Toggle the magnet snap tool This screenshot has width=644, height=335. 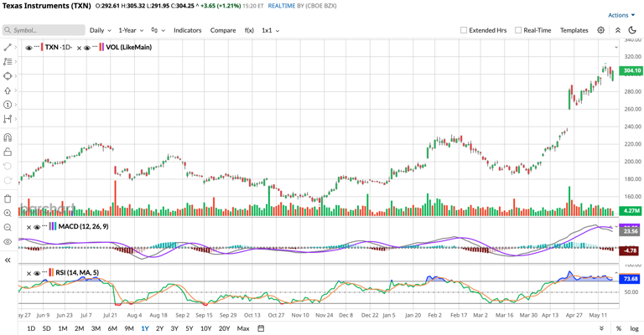(x=8, y=137)
